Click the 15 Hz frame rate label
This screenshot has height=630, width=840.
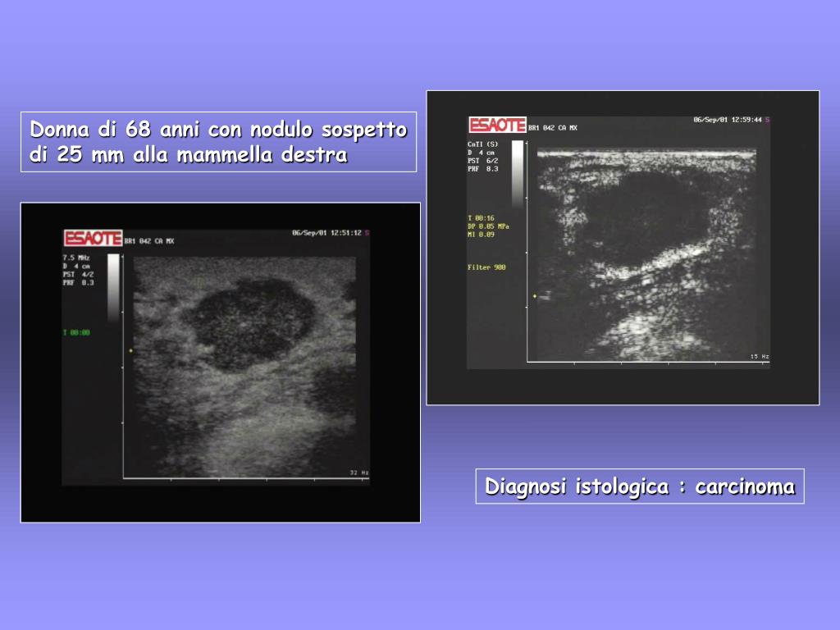(x=760, y=357)
